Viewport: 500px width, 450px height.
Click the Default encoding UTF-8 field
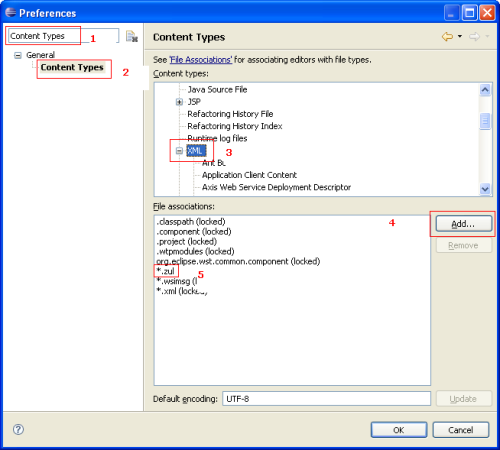pyautogui.click(x=326, y=399)
